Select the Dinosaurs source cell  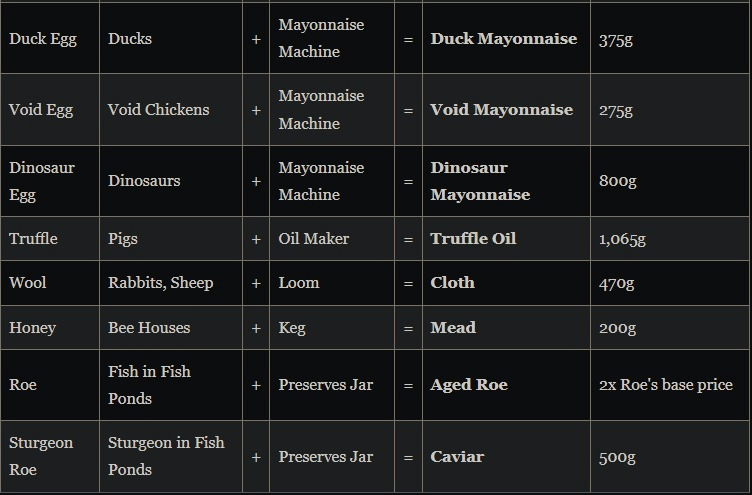tap(144, 181)
